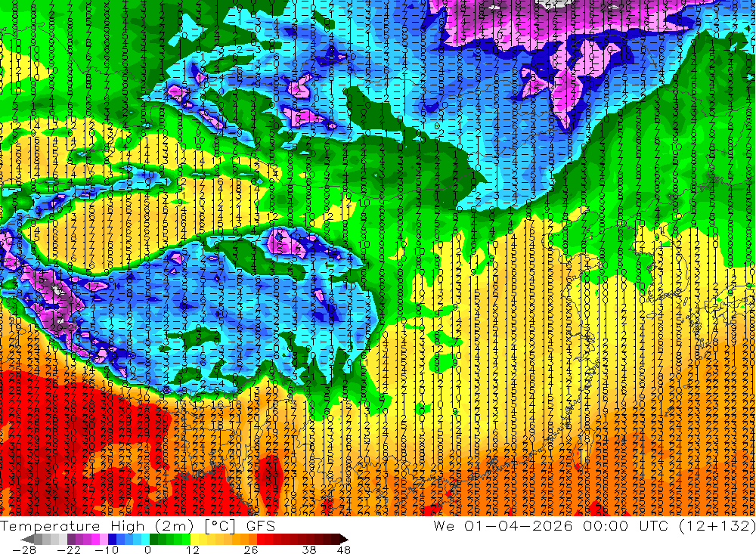This screenshot has width=756, height=554.
Task: Click the yellow swatch above 12 in legend
Action: click(x=195, y=539)
